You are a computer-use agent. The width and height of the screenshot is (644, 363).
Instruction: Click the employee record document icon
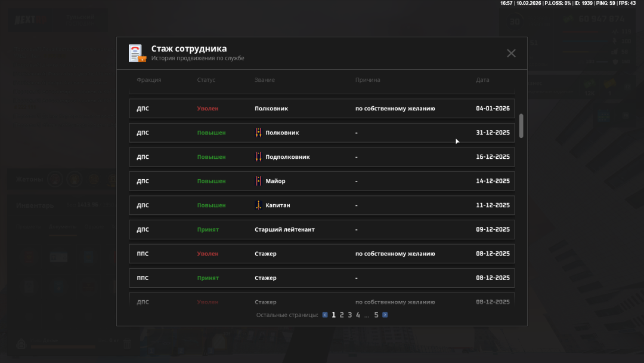point(137,53)
